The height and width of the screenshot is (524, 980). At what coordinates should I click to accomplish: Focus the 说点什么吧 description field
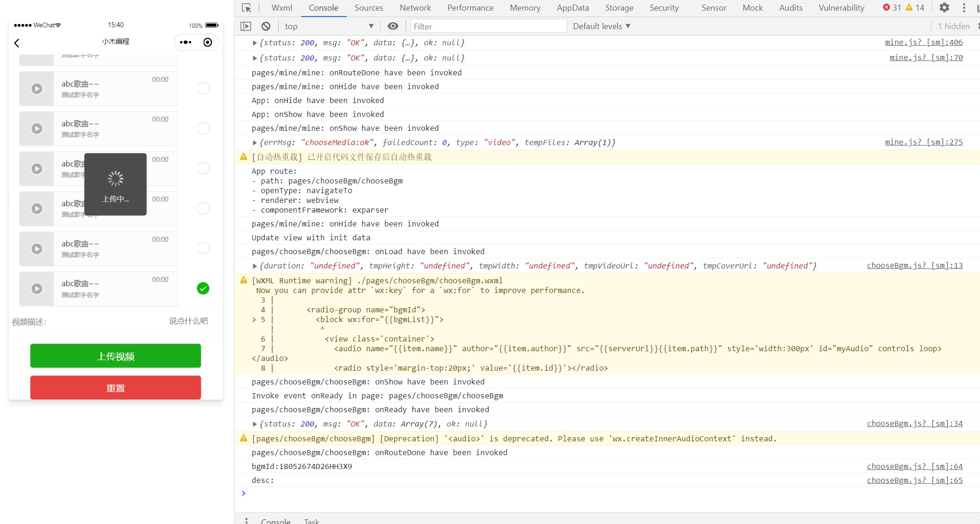click(188, 321)
